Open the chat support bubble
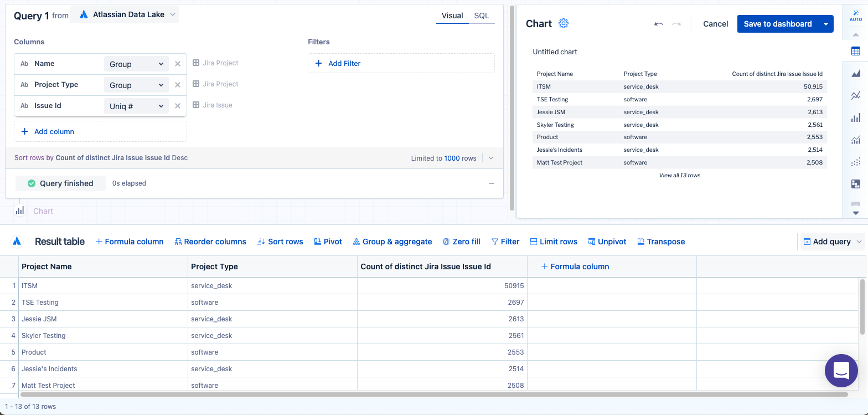868x415 pixels. click(x=841, y=370)
